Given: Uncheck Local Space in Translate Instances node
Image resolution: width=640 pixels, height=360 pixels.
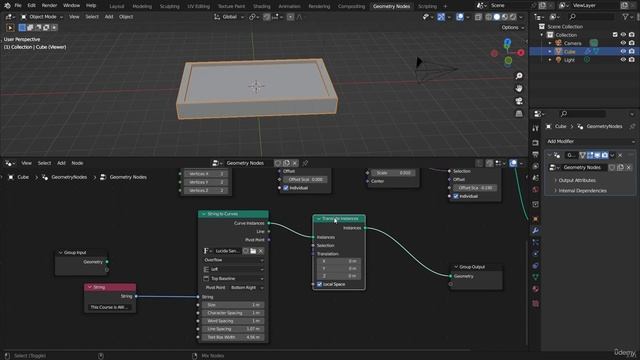Looking at the screenshot, I should (319, 284).
